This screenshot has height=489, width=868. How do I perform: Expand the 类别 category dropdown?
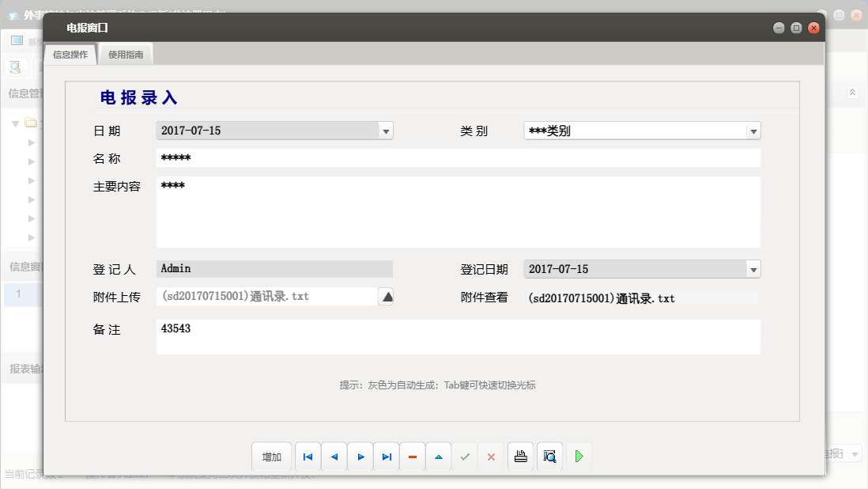753,131
